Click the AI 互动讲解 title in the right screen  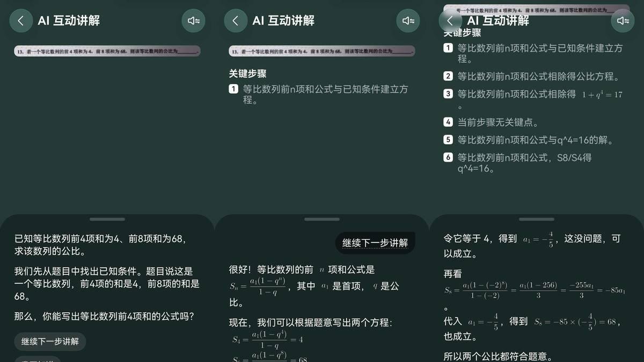[x=498, y=21]
